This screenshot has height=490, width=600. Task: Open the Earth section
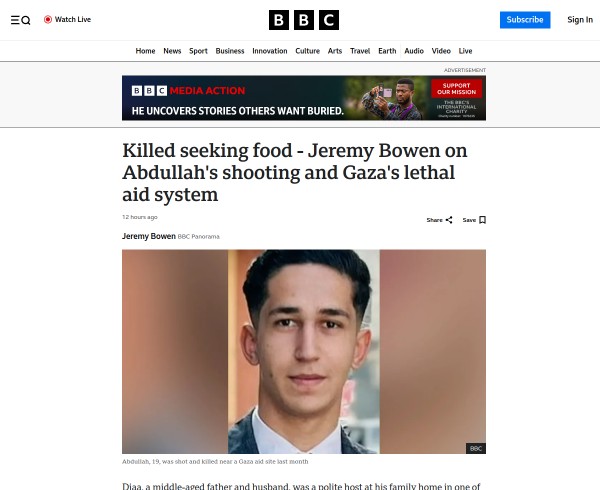coord(387,51)
